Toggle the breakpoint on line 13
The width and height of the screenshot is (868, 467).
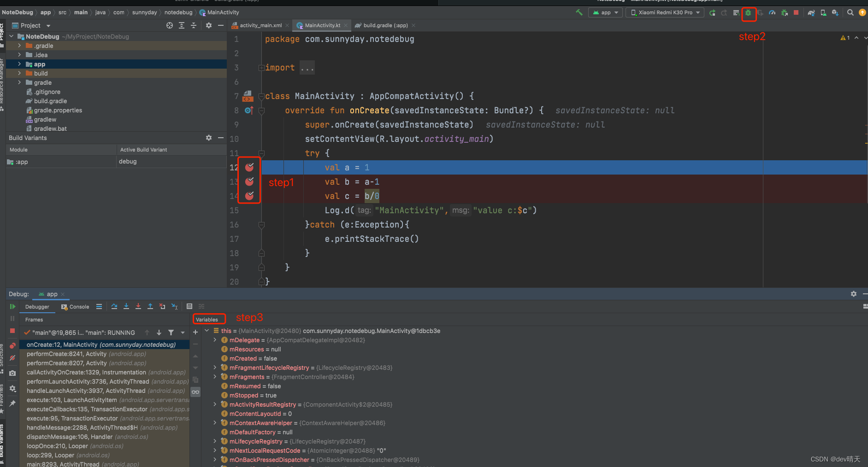249,181
